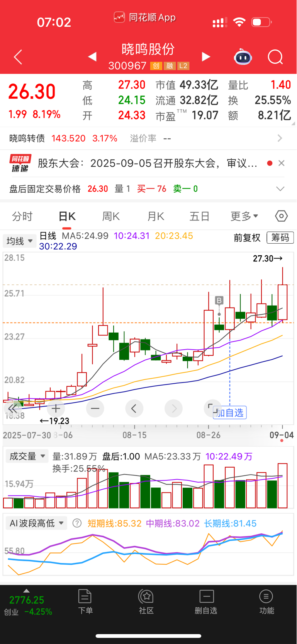Open the 更多 periods dropdown
Screen dimensions: 297x644
(244, 216)
